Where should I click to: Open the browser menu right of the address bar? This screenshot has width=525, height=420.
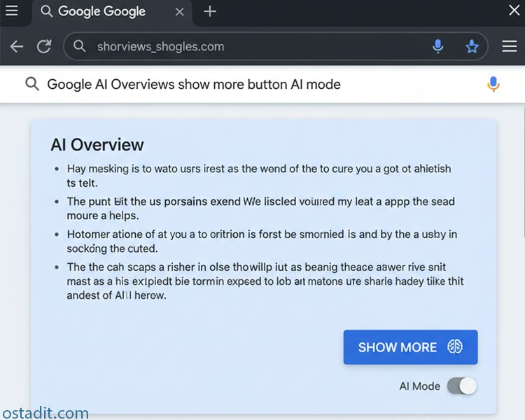509,46
